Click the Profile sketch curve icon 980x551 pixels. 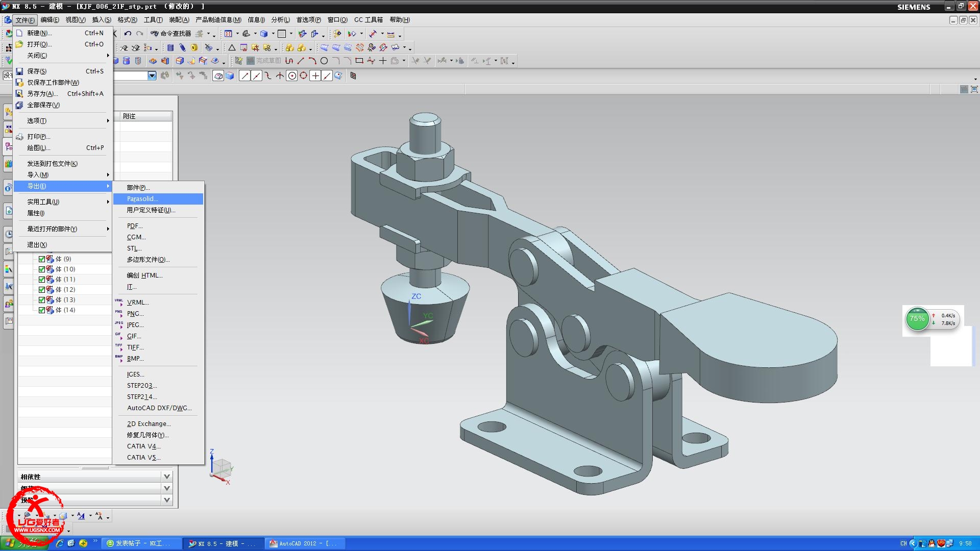click(289, 61)
